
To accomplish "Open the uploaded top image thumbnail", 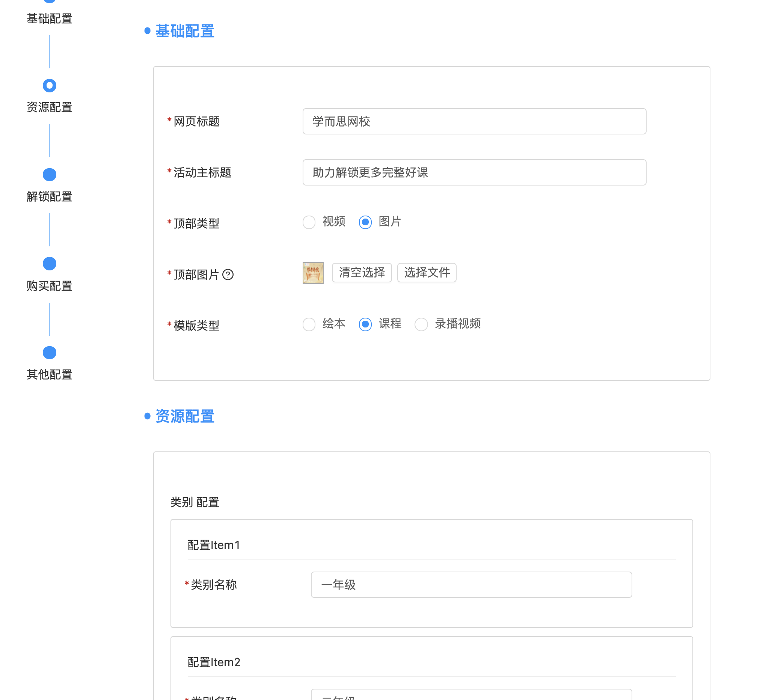I will (313, 273).
